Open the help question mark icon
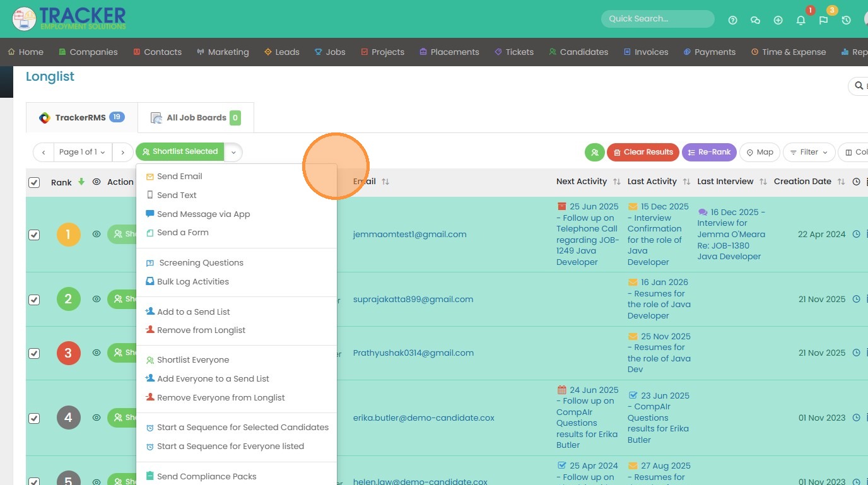Viewport: 868px width, 485px height. click(732, 20)
